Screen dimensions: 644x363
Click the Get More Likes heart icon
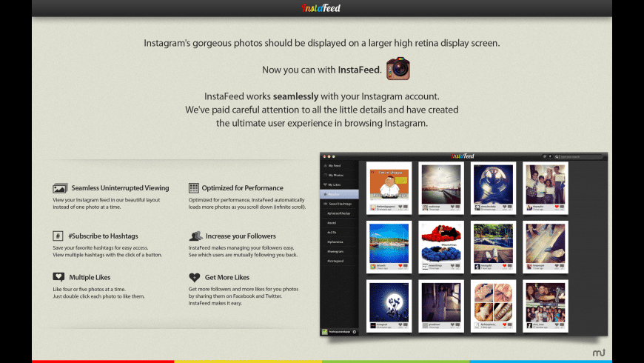pos(194,278)
